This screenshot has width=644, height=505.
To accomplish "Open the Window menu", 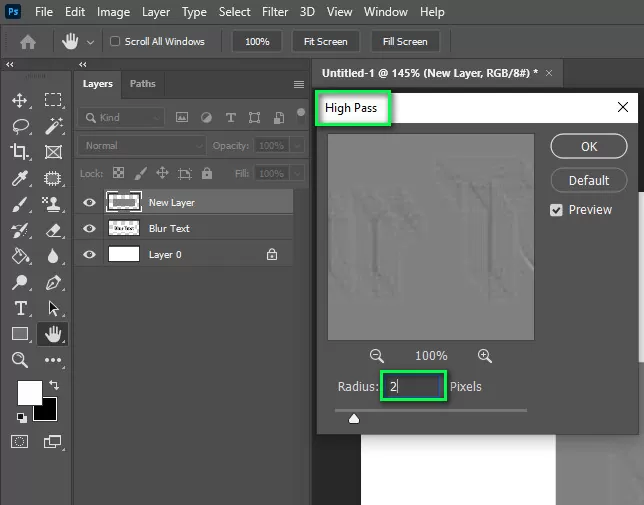I will [386, 12].
